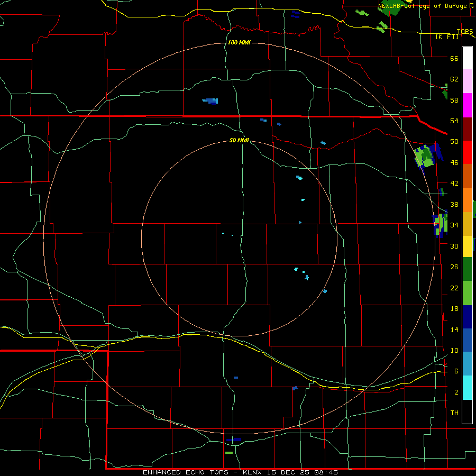Click the "18" legend value

pyautogui.click(x=454, y=309)
